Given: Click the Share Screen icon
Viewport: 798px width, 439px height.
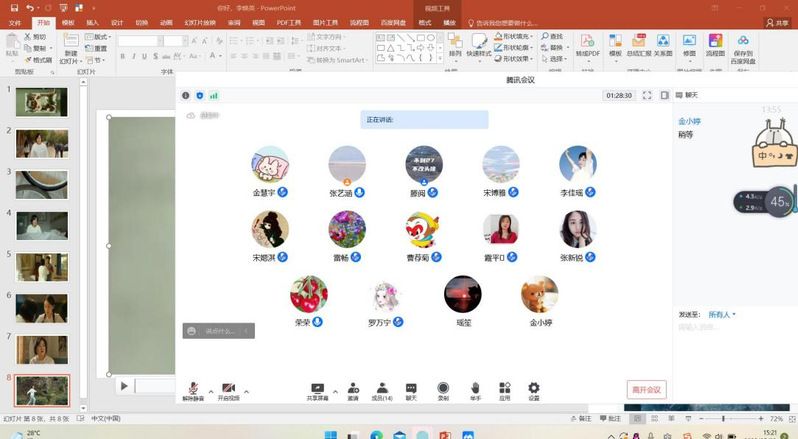Looking at the screenshot, I should pos(317,388).
